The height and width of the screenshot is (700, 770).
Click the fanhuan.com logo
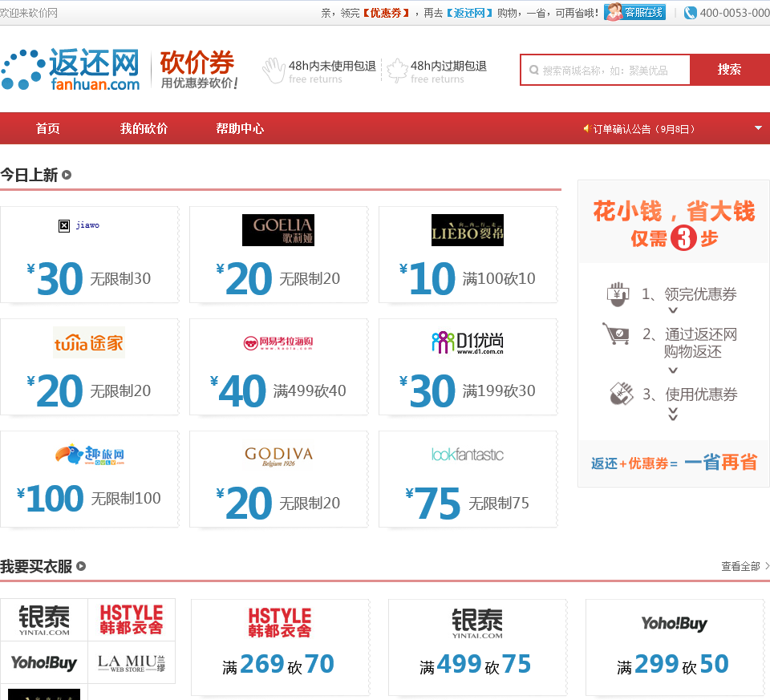pyautogui.click(x=71, y=69)
